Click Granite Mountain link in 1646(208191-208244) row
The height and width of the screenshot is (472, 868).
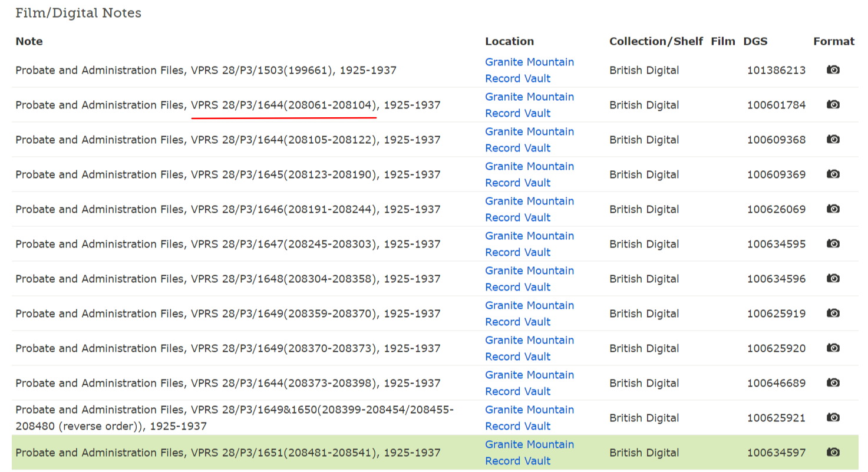click(x=529, y=209)
